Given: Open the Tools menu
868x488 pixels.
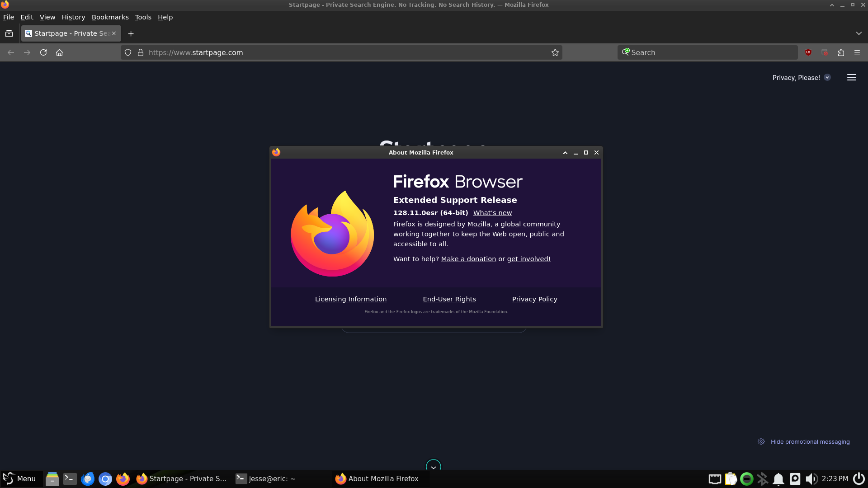Looking at the screenshot, I should tap(143, 17).
